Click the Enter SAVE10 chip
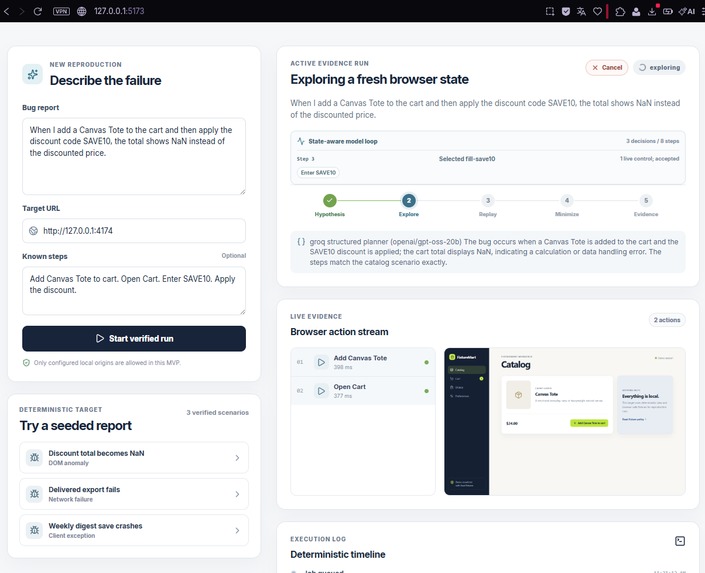 click(318, 173)
